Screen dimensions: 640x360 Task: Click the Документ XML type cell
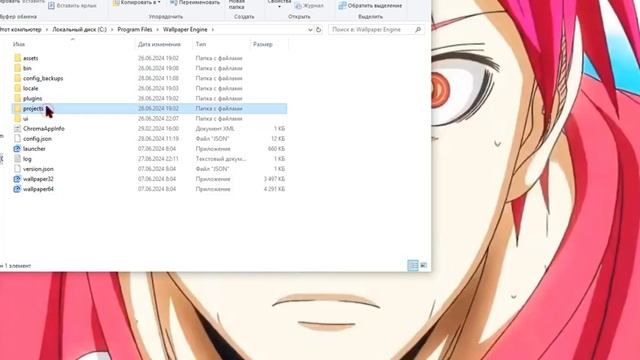215,129
